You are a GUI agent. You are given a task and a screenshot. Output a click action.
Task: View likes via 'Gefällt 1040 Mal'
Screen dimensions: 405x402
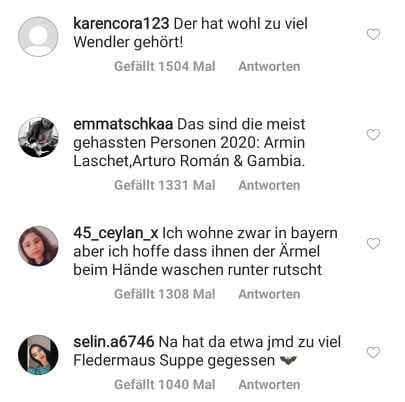[165, 384]
